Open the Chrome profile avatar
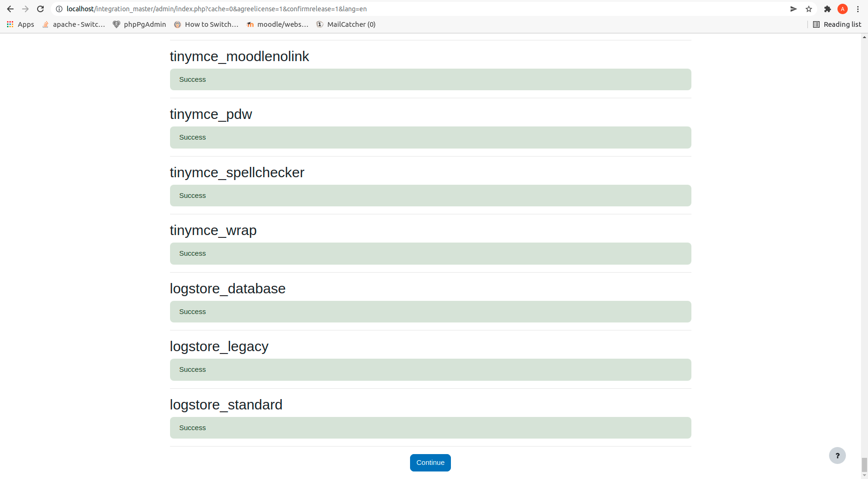This screenshot has width=868, height=479. coord(843,9)
